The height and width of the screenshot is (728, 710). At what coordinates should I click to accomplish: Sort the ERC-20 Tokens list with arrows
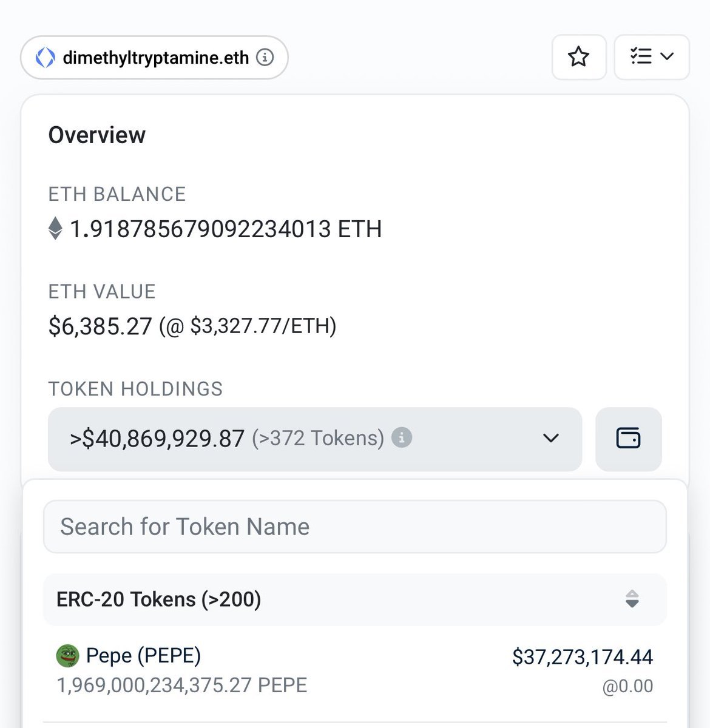pos(632,599)
